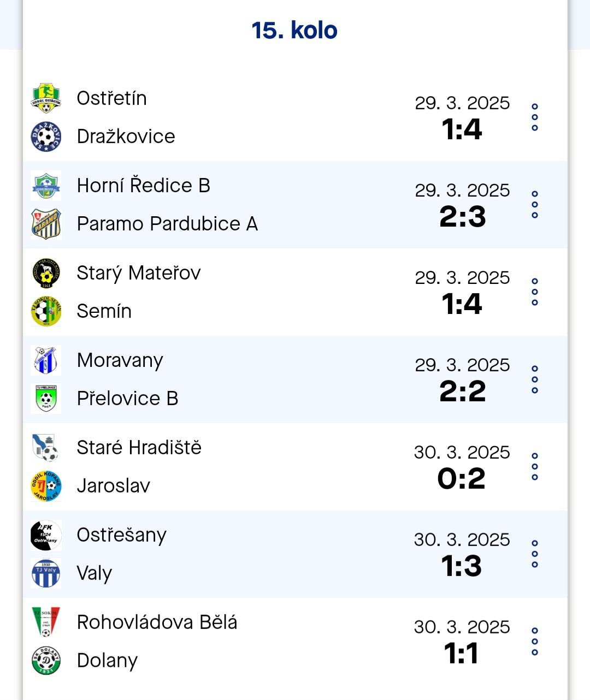Open options menu for Rohovládova Bělá match
590x700 pixels.
535,642
